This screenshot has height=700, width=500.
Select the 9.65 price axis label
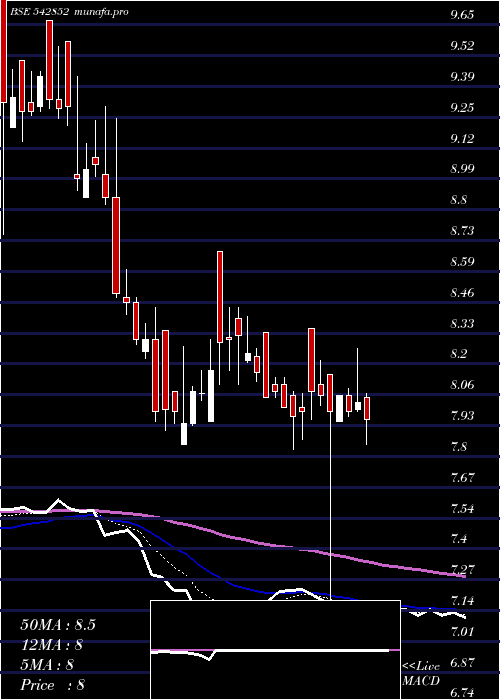click(x=462, y=15)
